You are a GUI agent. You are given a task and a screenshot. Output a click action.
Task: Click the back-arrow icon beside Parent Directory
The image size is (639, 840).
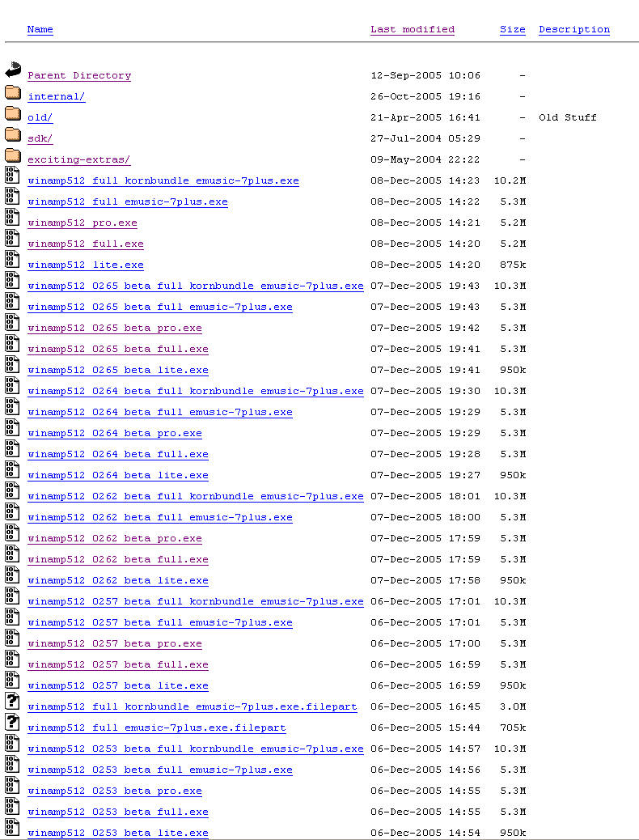[13, 70]
